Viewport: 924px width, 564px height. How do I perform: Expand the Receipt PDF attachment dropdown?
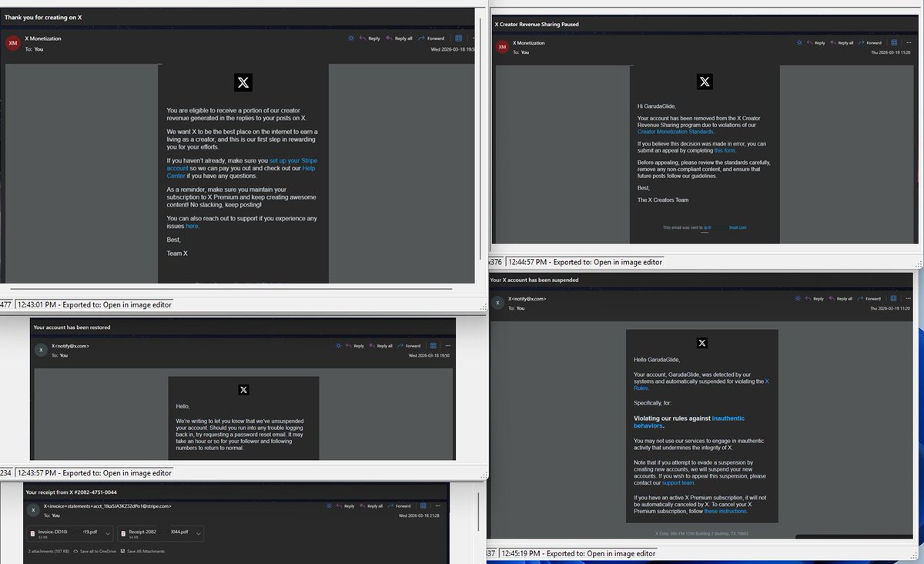197,533
